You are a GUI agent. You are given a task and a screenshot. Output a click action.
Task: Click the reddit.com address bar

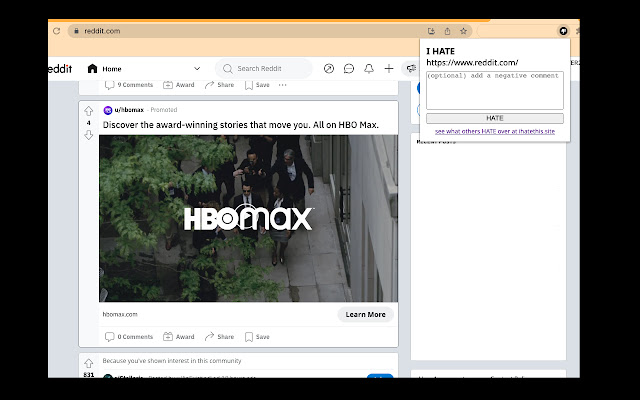[269, 31]
